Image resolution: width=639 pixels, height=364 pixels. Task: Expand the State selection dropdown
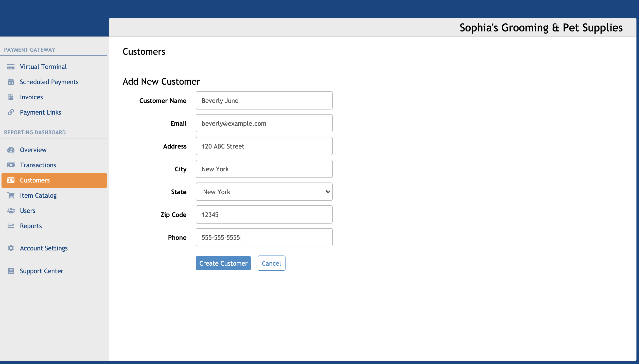[264, 192]
